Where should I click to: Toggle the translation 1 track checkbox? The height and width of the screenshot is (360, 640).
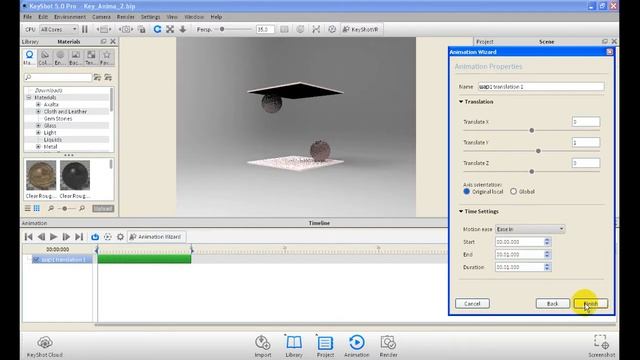point(36,260)
